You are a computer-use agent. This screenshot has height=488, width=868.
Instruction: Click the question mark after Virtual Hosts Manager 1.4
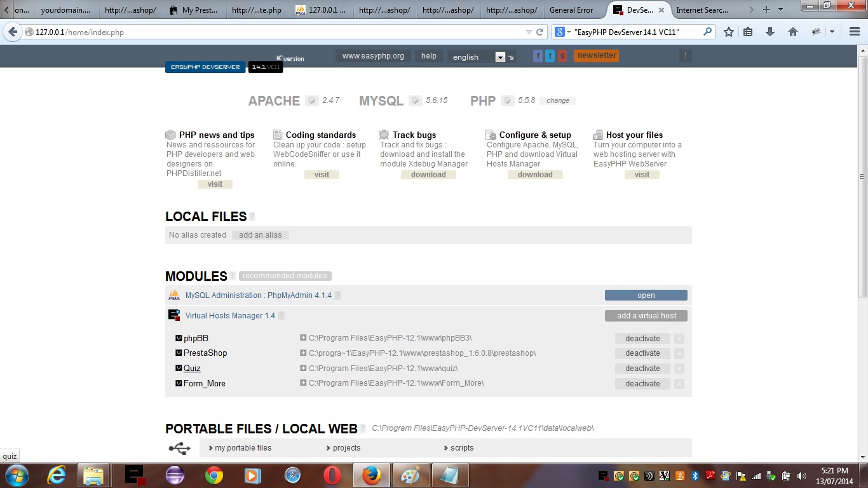click(x=281, y=316)
